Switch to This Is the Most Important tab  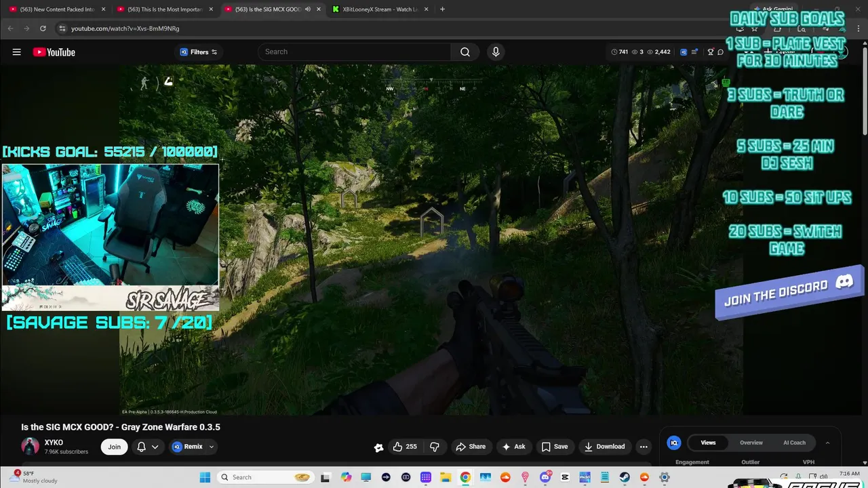tap(165, 9)
